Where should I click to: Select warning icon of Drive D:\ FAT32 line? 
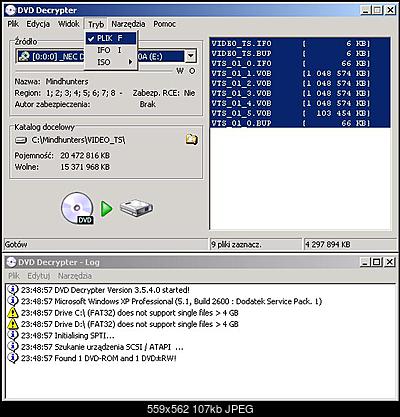tap(13, 324)
